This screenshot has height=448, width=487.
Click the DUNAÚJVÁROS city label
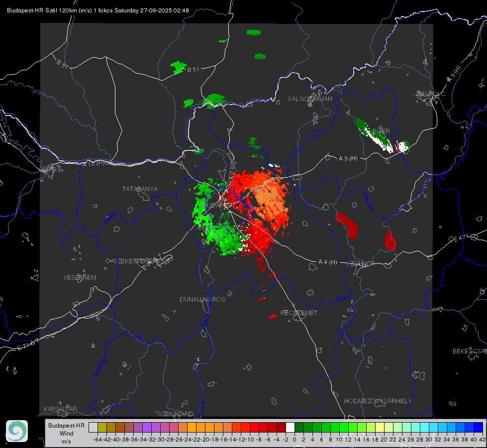point(202,299)
